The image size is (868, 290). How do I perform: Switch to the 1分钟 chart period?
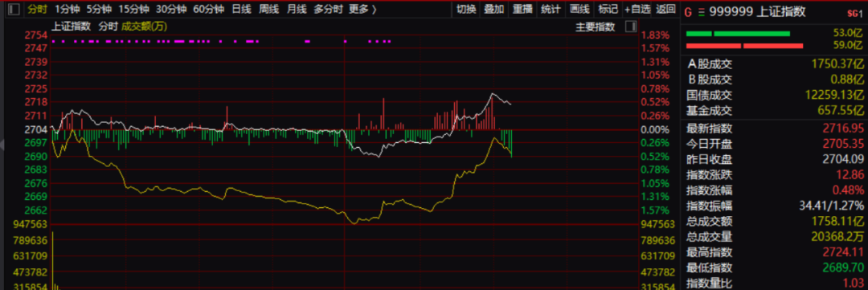click(x=67, y=9)
